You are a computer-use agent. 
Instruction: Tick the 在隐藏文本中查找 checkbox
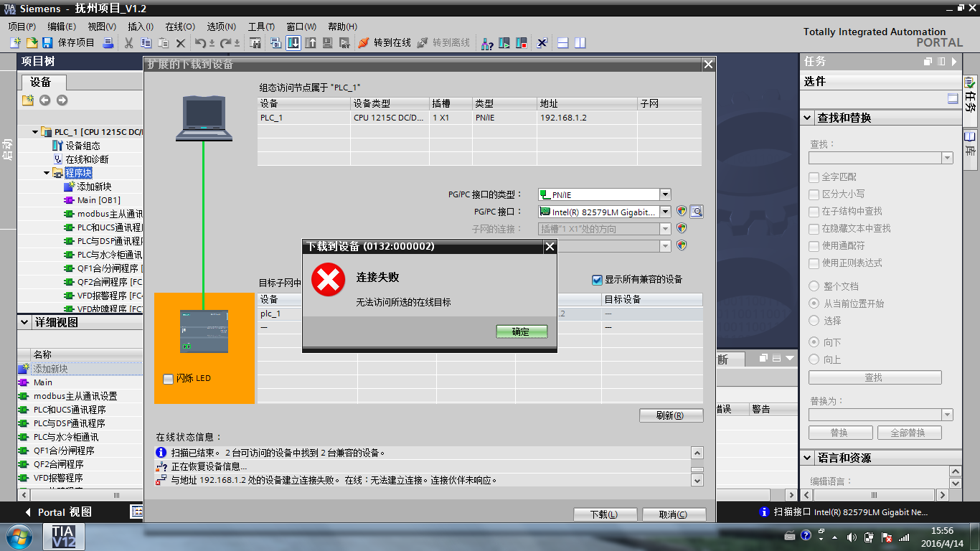point(814,229)
